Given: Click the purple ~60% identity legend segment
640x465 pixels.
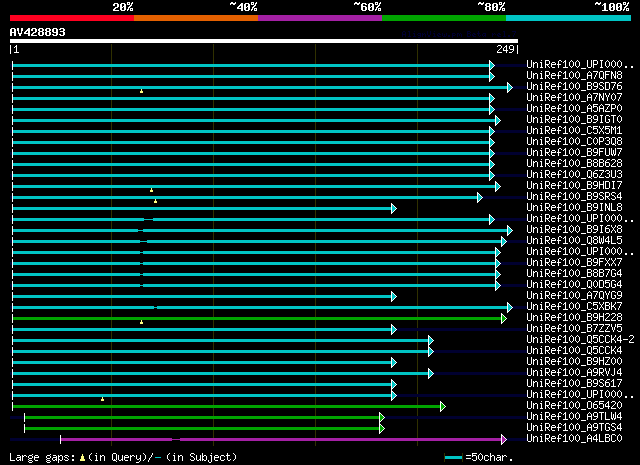Looking at the screenshot, I should click(x=320, y=18).
